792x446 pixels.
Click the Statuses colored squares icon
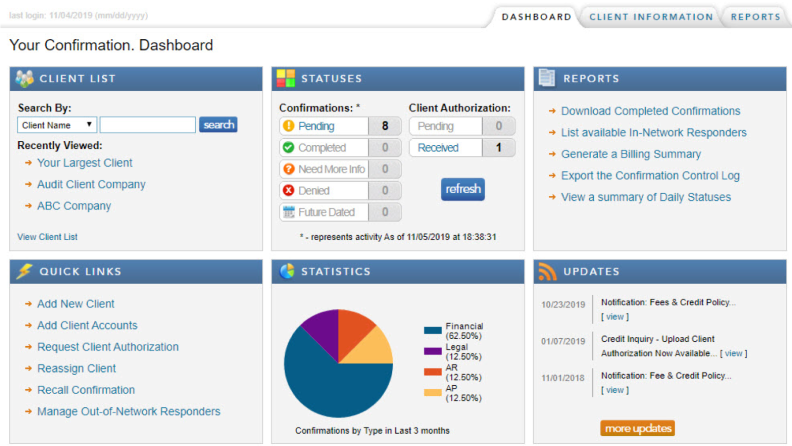(x=286, y=79)
